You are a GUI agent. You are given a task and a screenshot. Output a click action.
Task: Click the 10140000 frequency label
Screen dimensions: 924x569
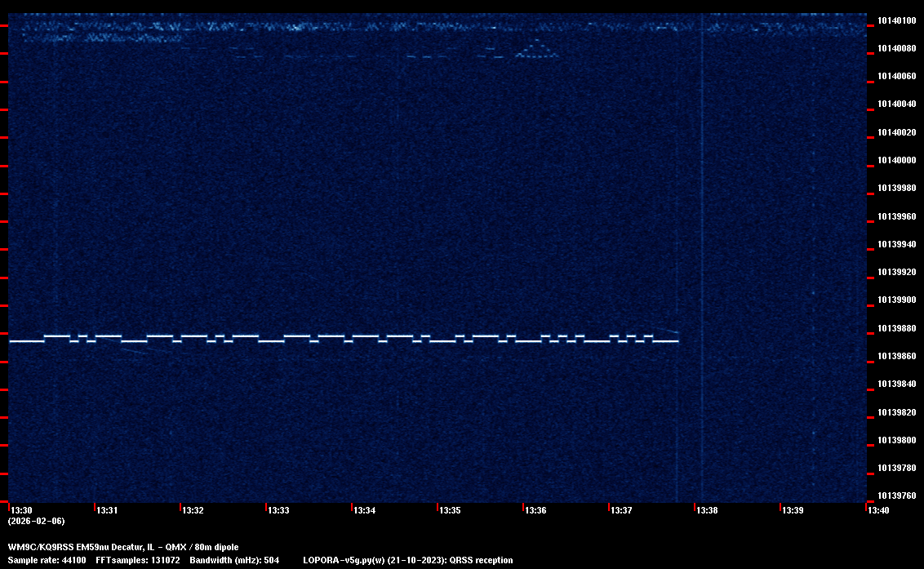click(x=895, y=160)
